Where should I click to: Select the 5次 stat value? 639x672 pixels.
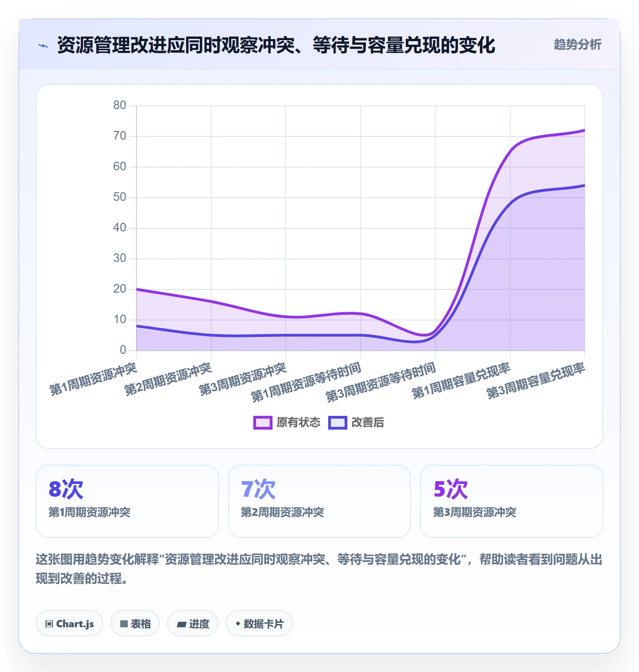pos(450,489)
